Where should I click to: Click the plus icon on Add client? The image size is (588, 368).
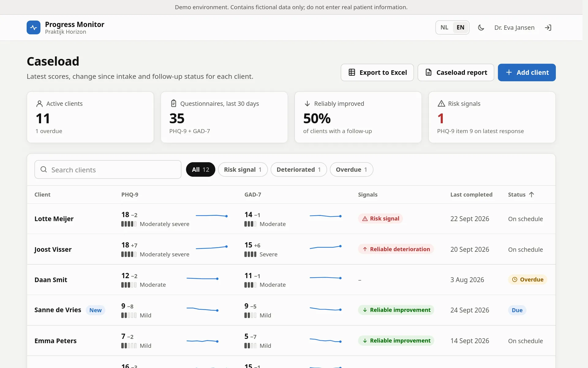(509, 72)
